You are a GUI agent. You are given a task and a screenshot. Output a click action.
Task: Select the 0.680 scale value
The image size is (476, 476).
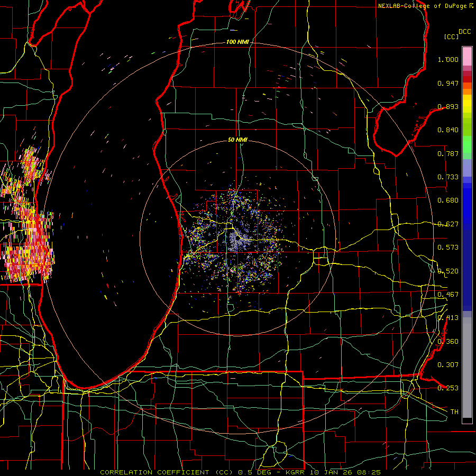[x=448, y=200]
